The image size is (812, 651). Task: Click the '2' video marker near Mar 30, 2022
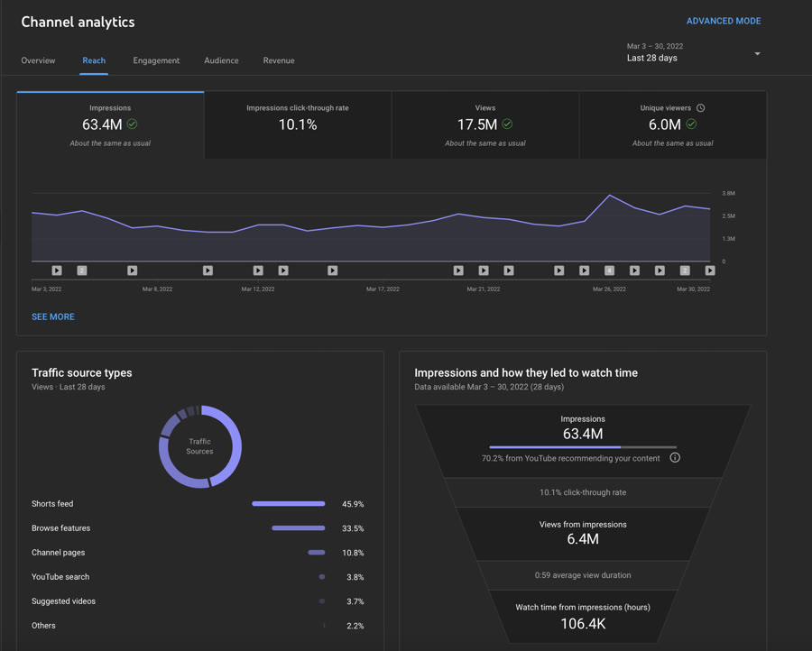point(685,270)
